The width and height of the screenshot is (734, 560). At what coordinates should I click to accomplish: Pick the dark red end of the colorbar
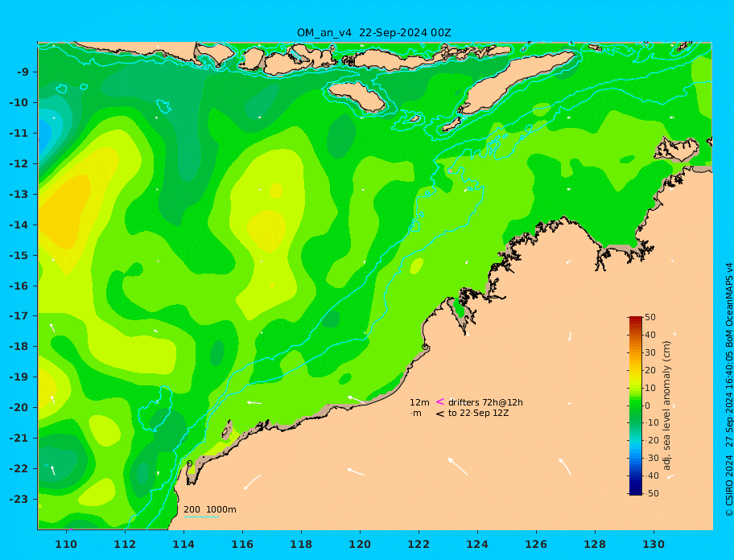(635, 319)
